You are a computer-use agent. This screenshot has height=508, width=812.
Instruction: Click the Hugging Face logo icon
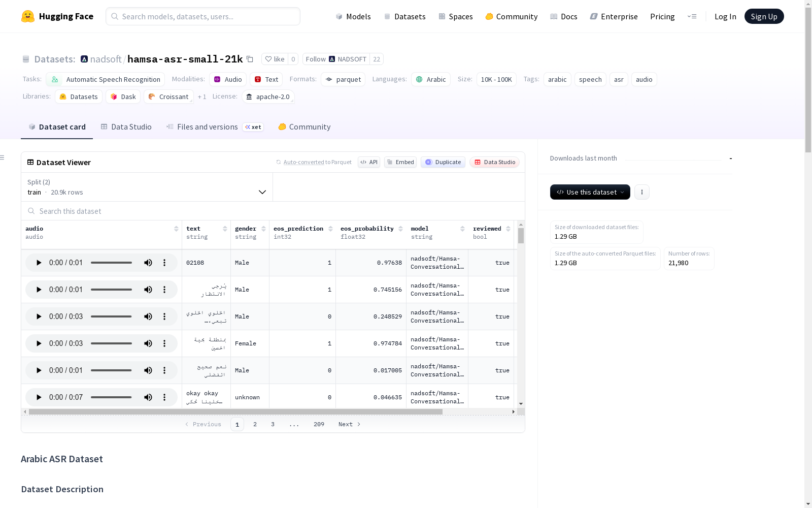coord(28,16)
